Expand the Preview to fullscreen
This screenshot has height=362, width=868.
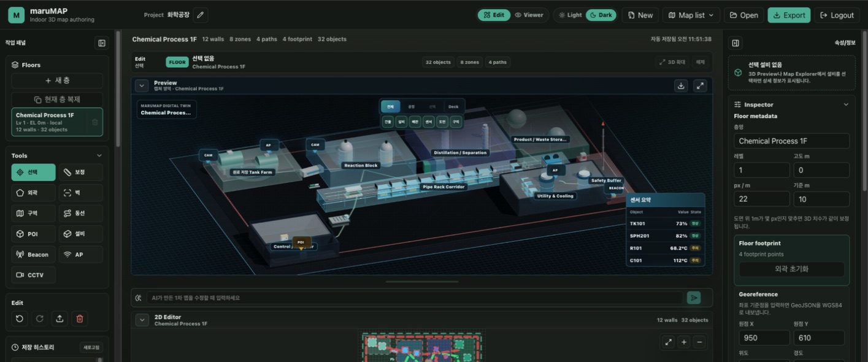click(x=700, y=86)
